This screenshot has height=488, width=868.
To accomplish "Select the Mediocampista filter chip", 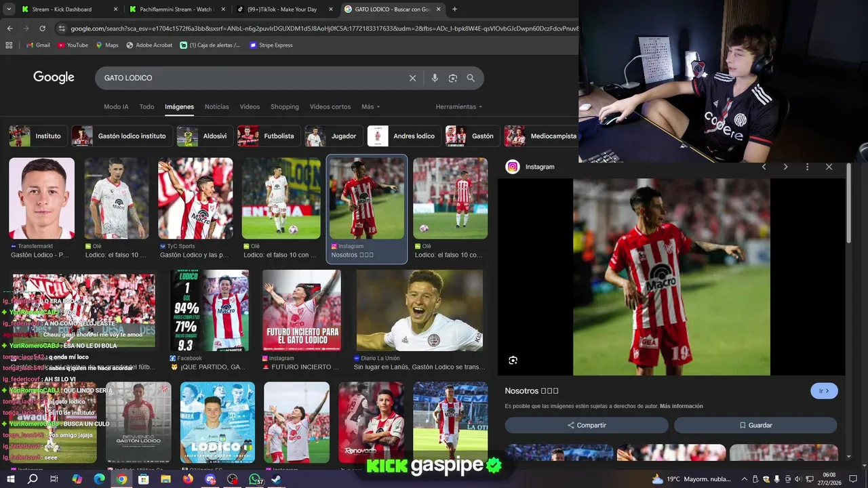I will tap(542, 136).
